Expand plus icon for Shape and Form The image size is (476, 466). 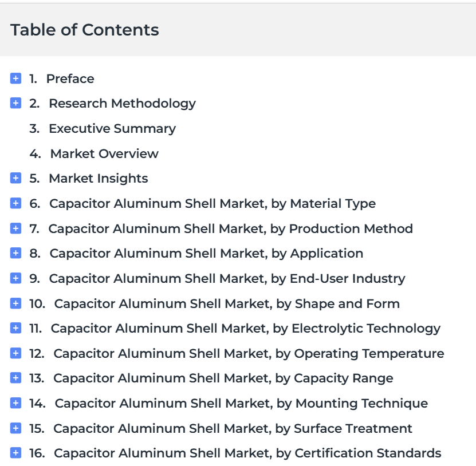click(16, 303)
